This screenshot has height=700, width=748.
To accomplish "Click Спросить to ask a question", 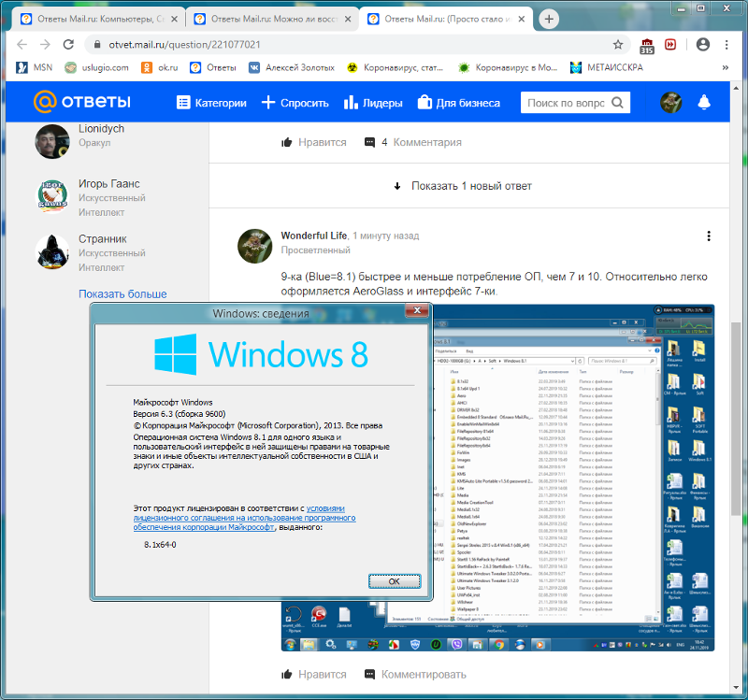I will [x=295, y=103].
